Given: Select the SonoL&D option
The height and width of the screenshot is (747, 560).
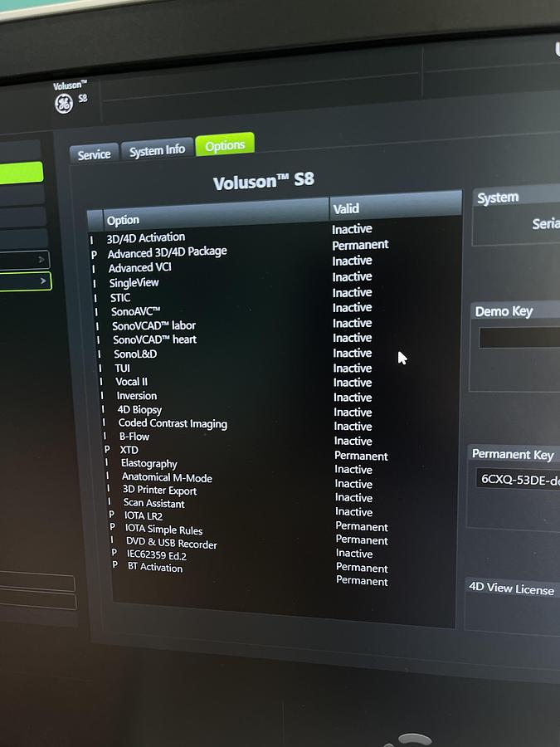Looking at the screenshot, I should [x=135, y=354].
